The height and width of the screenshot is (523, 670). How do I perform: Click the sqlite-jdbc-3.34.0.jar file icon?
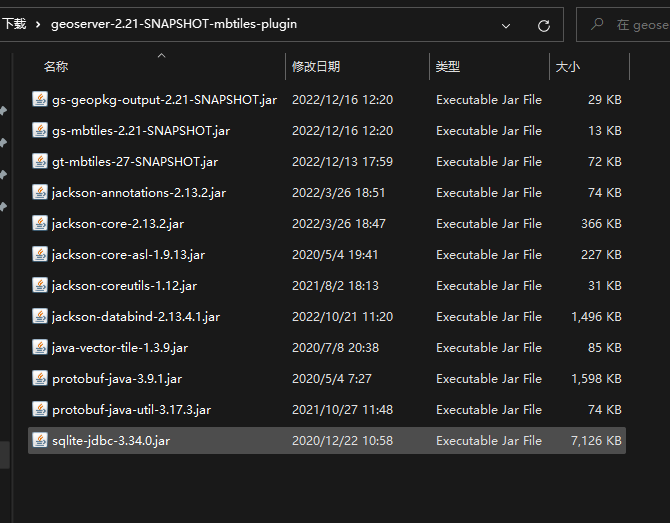(x=40, y=441)
